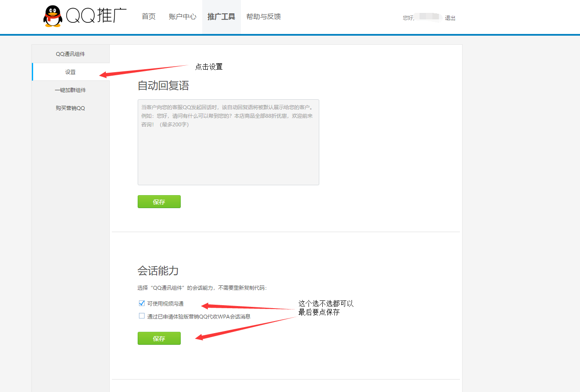
Task: Open the 设置 sidebar item
Action: (x=70, y=72)
